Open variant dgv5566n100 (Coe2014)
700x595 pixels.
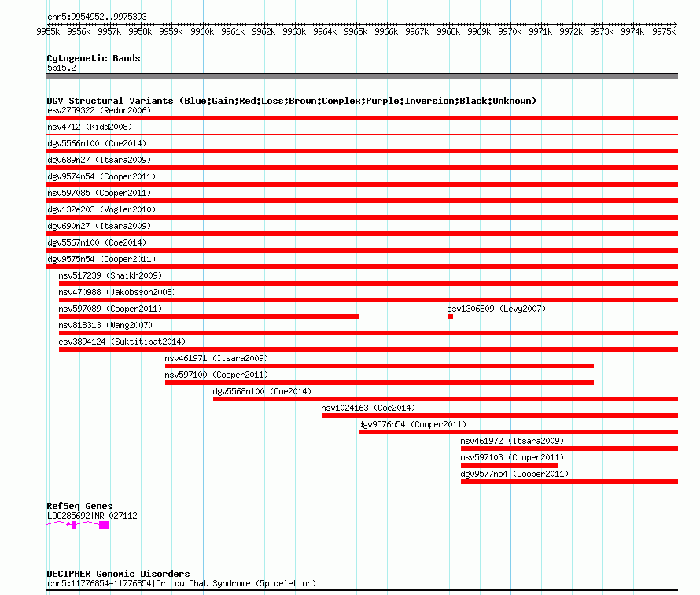97,143
